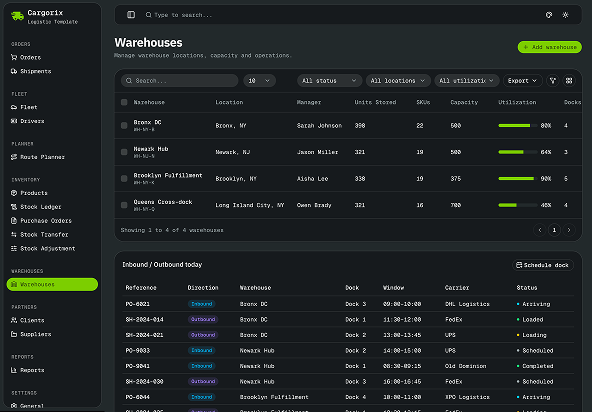592x412 pixels.
Task: Switch to grid view icon
Action: point(569,80)
